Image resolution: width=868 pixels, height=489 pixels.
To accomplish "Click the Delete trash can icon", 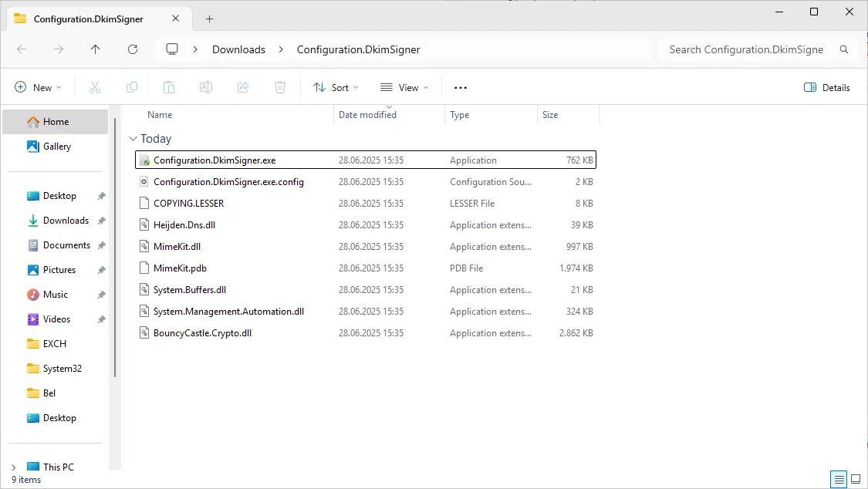I will click(280, 87).
